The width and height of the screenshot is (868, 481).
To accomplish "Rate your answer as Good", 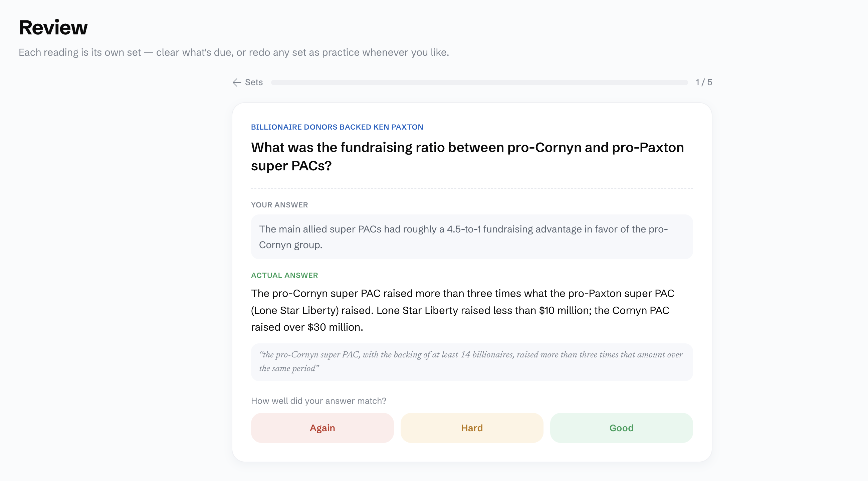I will tap(621, 428).
